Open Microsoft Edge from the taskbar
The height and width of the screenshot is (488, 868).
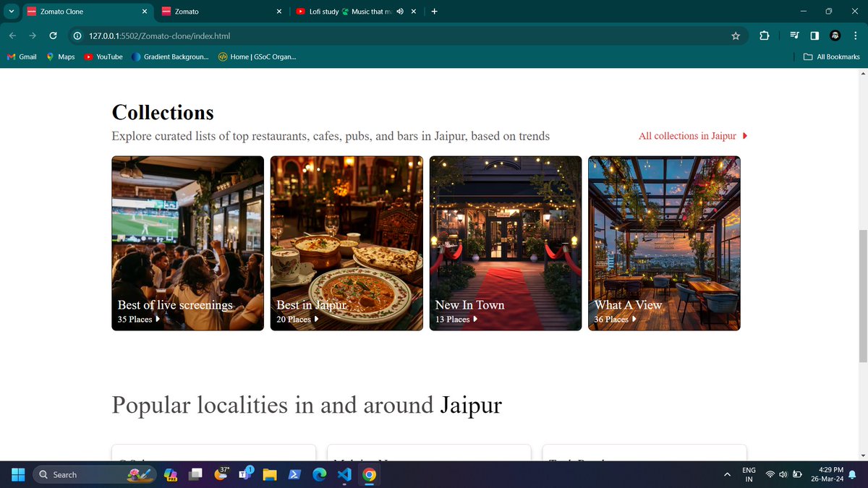pos(319,474)
